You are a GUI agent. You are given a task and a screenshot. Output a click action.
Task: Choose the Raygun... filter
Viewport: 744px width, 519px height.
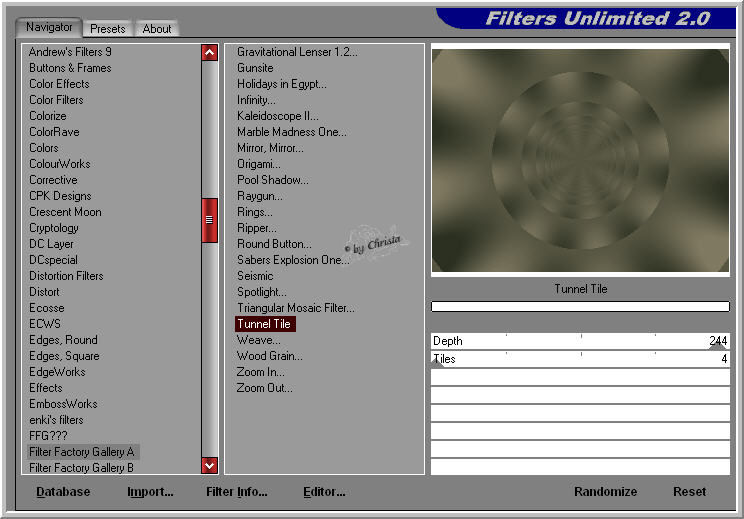click(x=260, y=196)
